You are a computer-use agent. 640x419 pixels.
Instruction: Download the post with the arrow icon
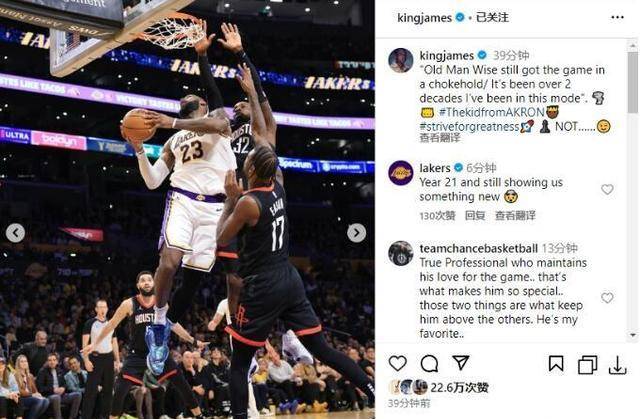[618, 364]
